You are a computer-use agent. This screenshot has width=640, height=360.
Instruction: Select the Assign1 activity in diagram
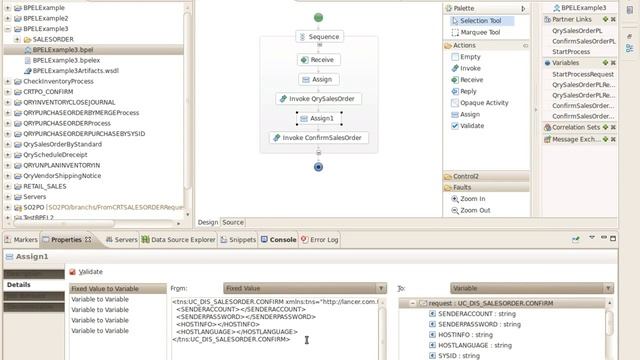319,118
